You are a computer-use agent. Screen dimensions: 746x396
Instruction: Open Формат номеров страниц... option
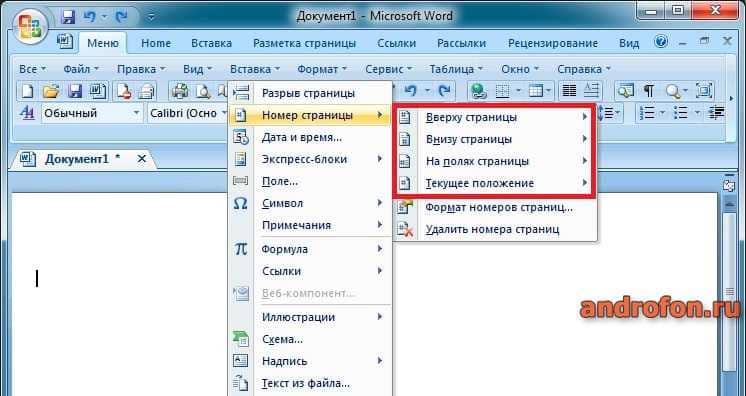point(495,208)
